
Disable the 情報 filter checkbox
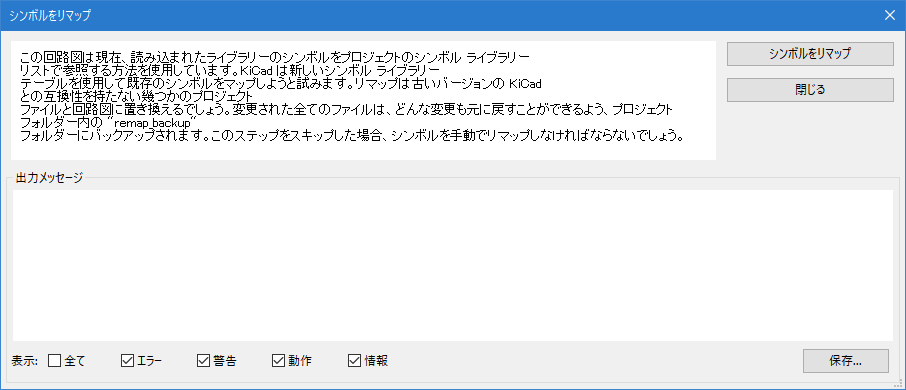click(x=354, y=361)
